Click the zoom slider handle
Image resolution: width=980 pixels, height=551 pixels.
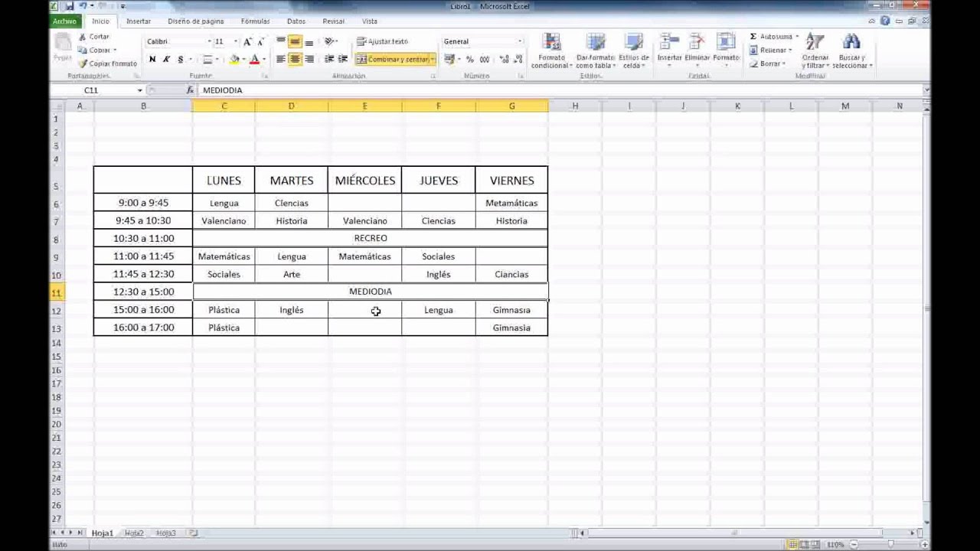890,544
